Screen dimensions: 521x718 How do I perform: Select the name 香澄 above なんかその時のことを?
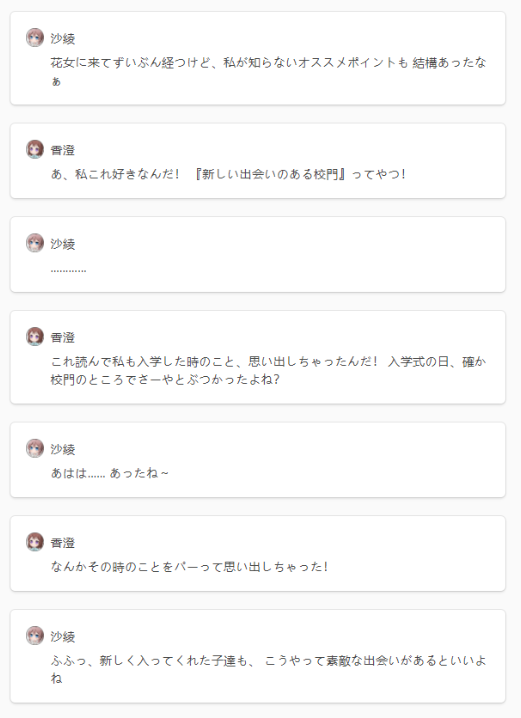(63, 543)
